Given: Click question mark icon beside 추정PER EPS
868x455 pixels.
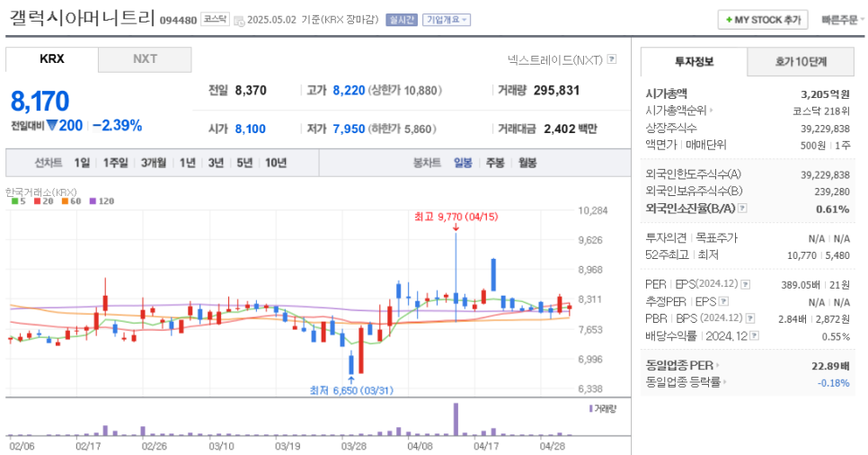Looking at the screenshot, I should point(723,301).
